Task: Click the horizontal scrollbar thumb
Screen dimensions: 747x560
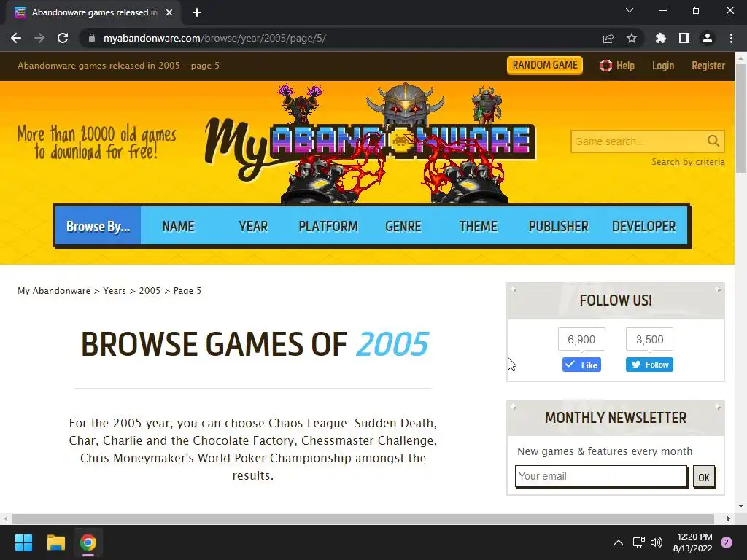Action: tap(363, 518)
